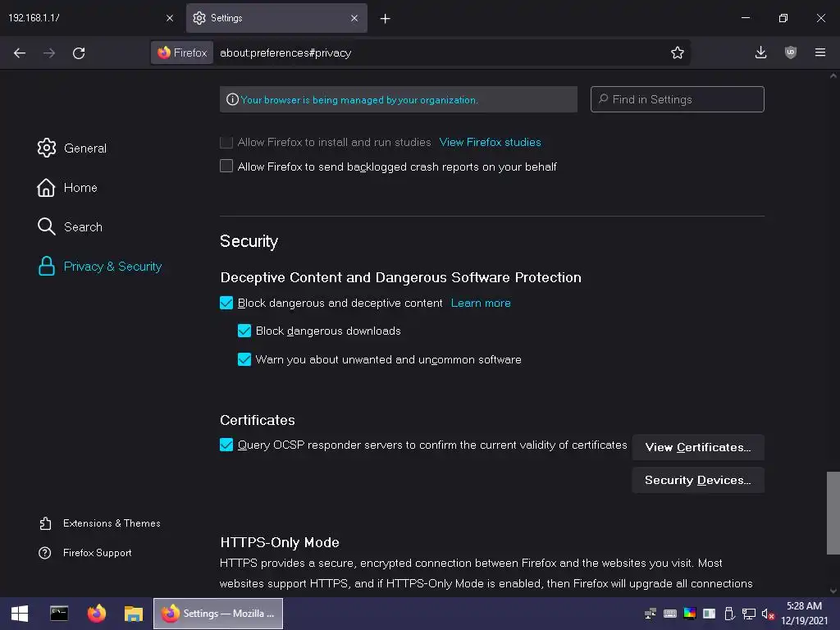
Task: Open File Explorer from the taskbar
Action: pos(134,614)
